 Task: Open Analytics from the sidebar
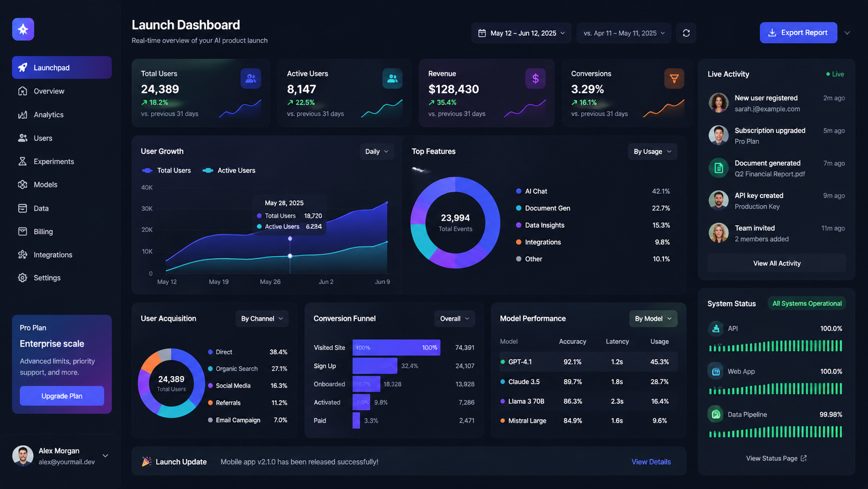62,115
